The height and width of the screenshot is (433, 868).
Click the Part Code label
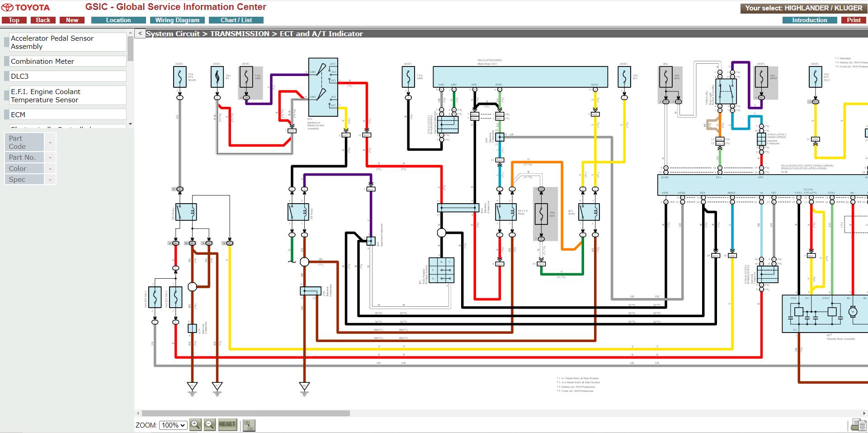[x=24, y=142]
